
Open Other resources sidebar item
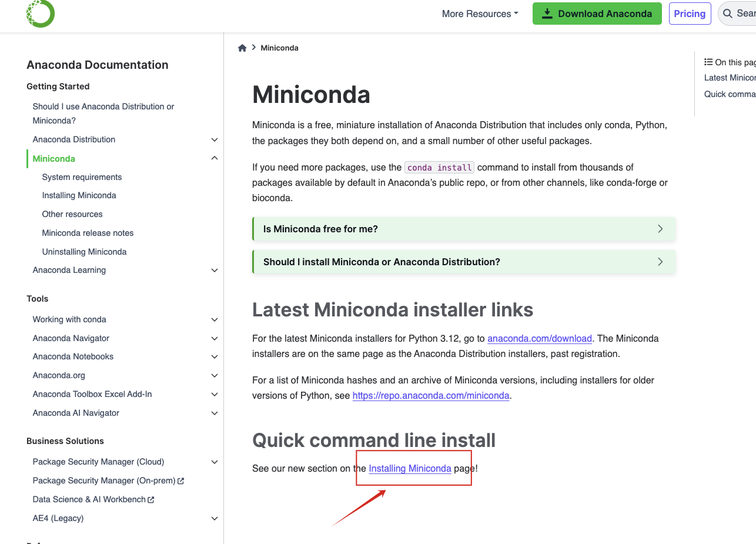[72, 214]
